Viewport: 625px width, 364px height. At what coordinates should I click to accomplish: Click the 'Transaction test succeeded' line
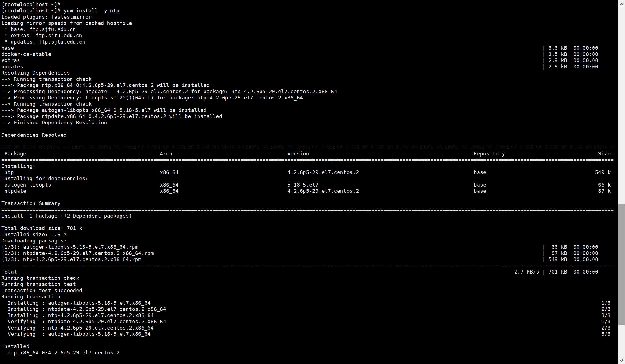pos(42,291)
